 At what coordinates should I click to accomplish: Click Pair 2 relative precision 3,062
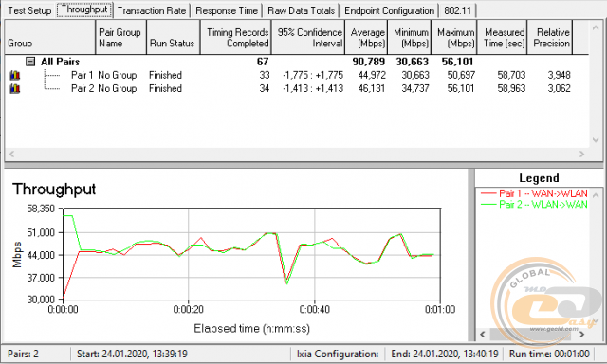(x=559, y=88)
